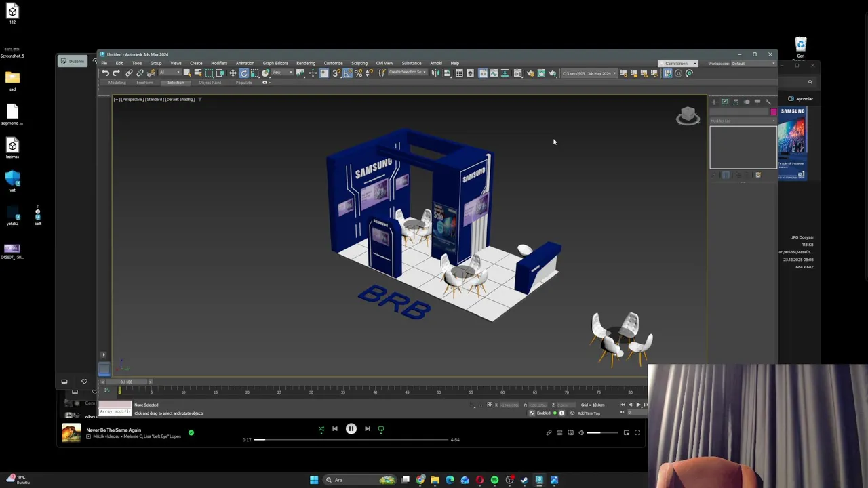Image resolution: width=868 pixels, height=488 pixels.
Task: Open the Modifiers menu
Action: tap(219, 64)
